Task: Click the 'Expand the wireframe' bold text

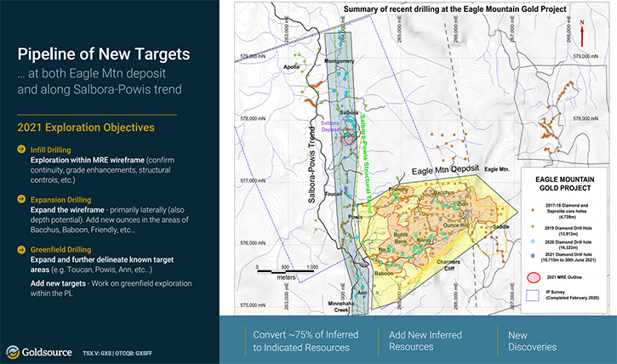Action: tap(67, 210)
